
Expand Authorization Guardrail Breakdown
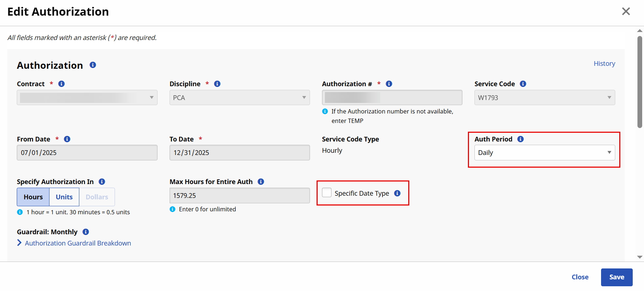coord(77,243)
